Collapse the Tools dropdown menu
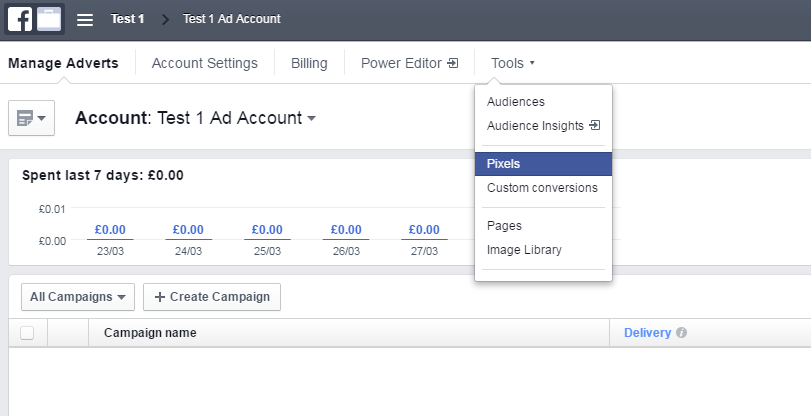Screen dimensions: 811x416 [x=513, y=63]
